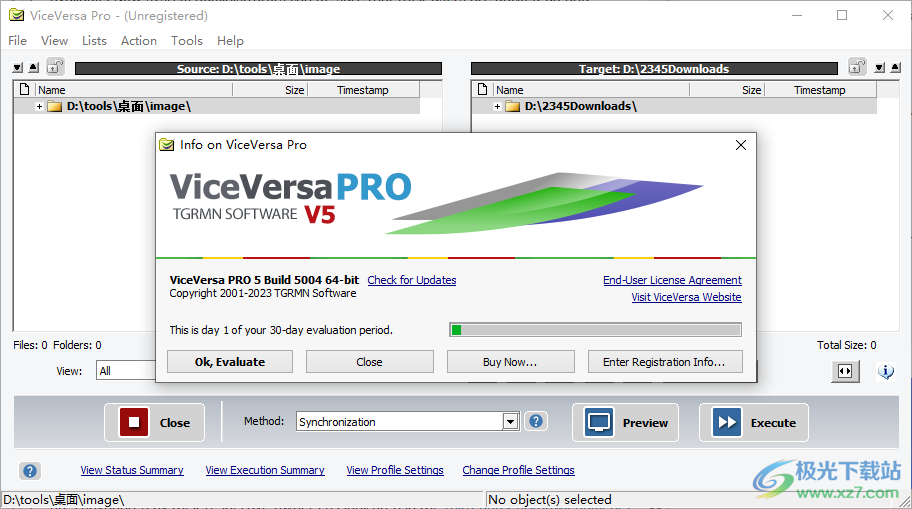Expand the D:\2345Downloads target tree node
This screenshot has height=509, width=912.
coord(497,106)
